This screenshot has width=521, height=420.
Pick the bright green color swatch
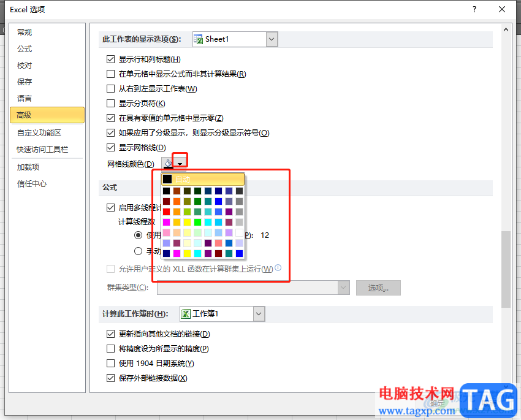coord(198,222)
